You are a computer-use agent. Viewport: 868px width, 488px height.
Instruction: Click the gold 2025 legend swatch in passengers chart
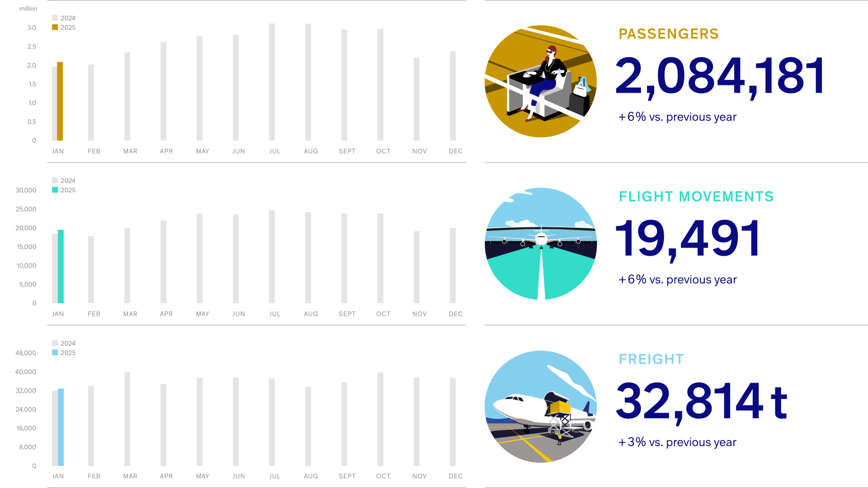click(x=55, y=28)
